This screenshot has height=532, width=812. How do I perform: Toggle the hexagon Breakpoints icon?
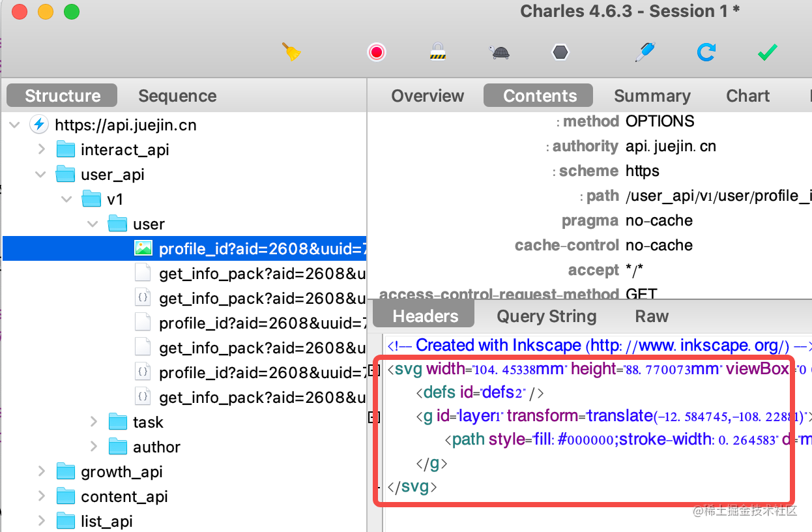(560, 52)
